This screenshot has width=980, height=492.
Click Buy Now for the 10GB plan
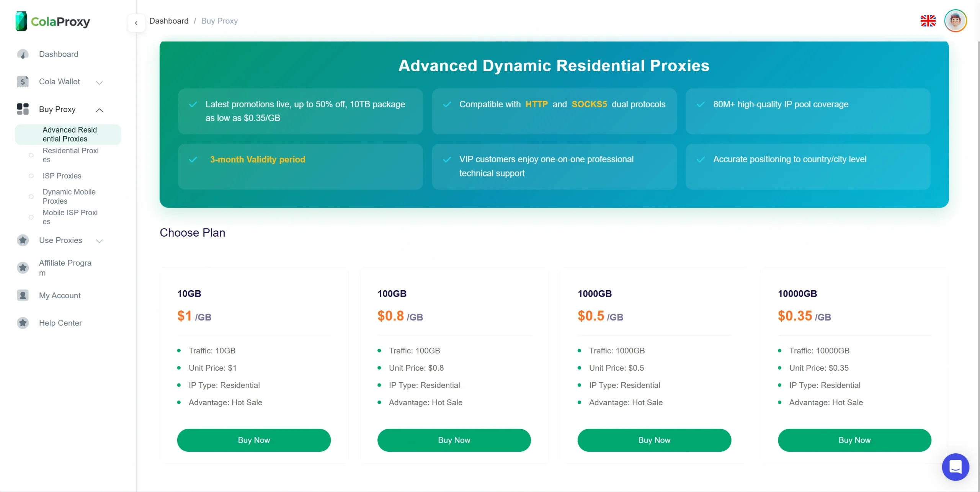tap(254, 440)
